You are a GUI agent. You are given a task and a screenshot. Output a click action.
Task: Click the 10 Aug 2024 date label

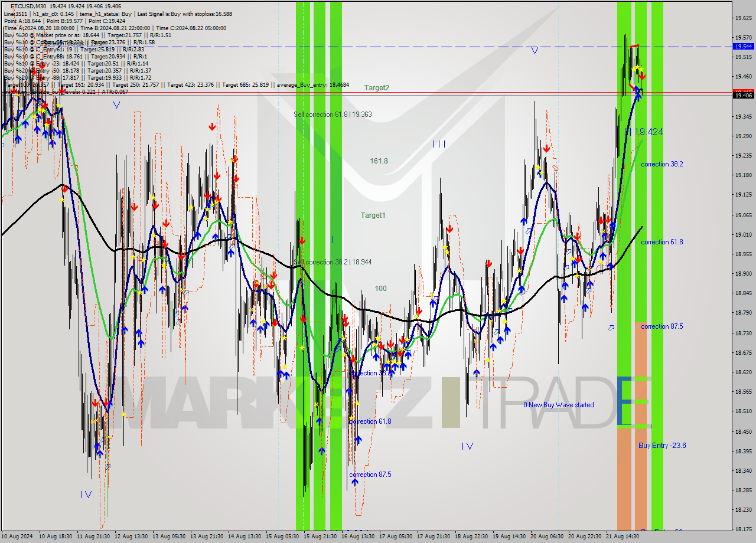(x=18, y=537)
